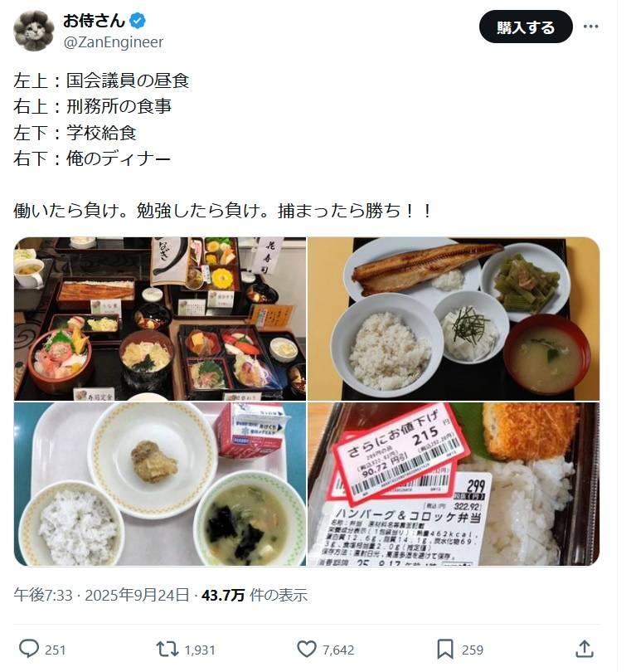631x672 pixels.
Task: Click the reply speech bubble icon
Action: tap(29, 649)
